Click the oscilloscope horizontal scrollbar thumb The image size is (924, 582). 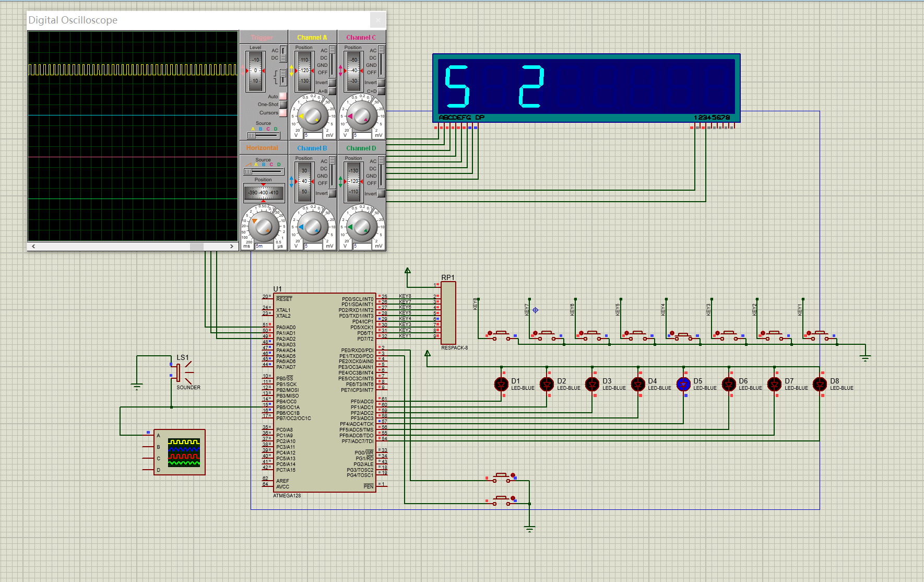197,246
